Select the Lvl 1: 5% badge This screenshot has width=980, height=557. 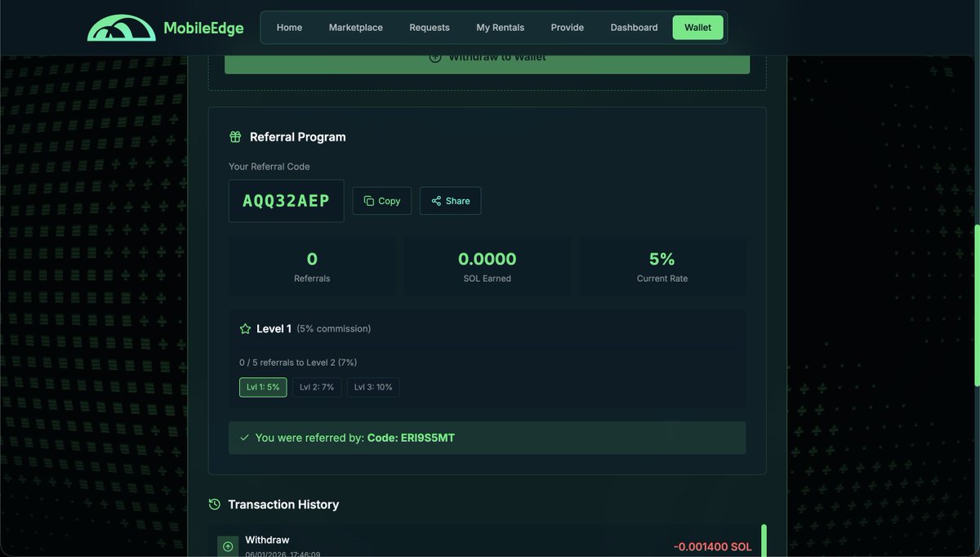(x=263, y=387)
